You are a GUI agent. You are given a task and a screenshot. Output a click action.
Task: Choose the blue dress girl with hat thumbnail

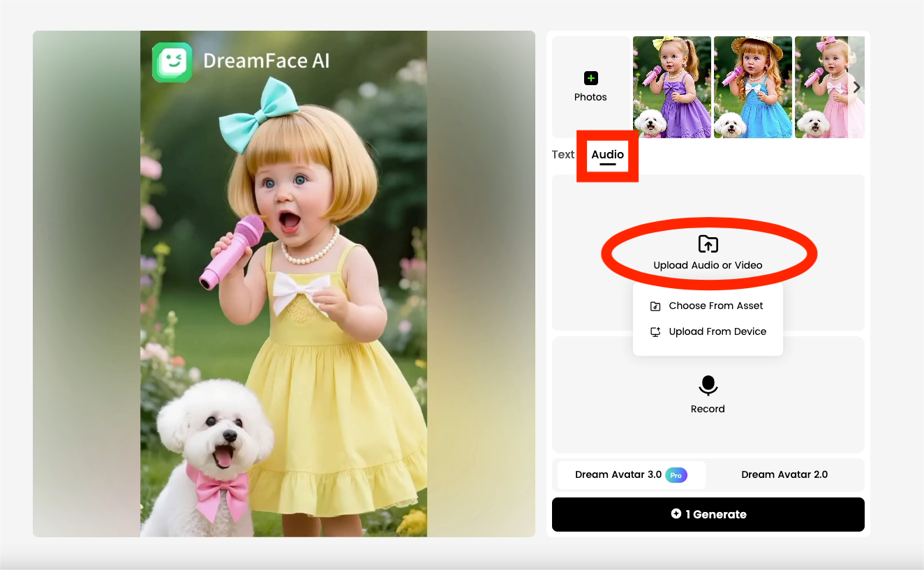[x=752, y=87]
